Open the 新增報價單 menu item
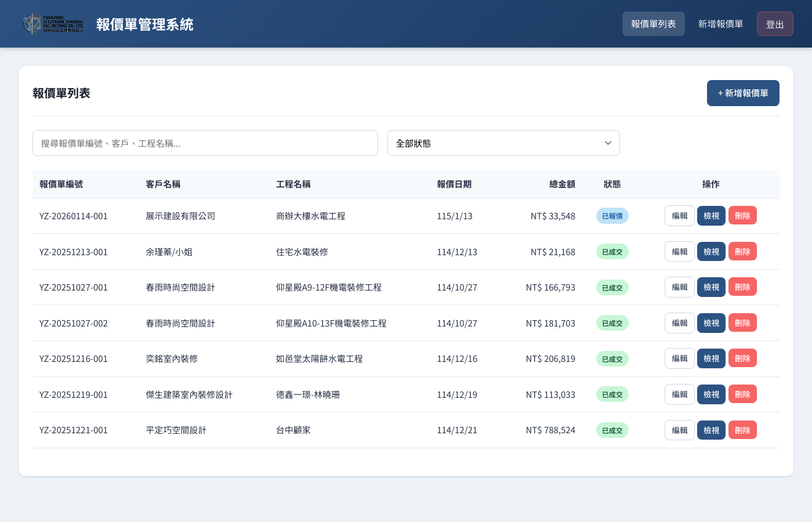This screenshot has height=522, width=812. [720, 24]
